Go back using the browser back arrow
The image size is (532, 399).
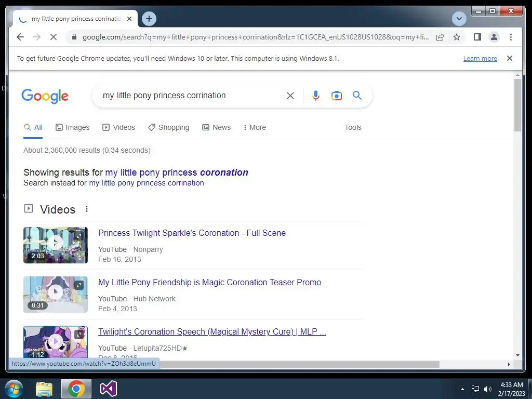click(20, 37)
